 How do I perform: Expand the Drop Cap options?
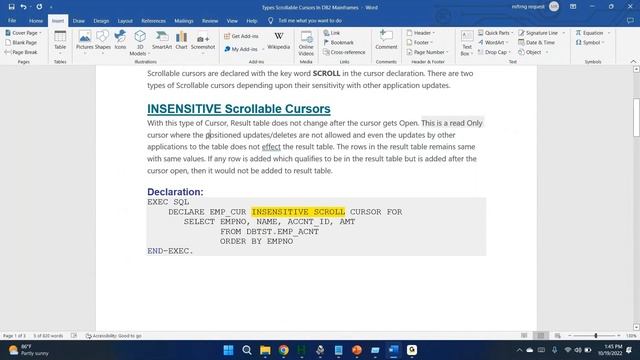point(494,52)
